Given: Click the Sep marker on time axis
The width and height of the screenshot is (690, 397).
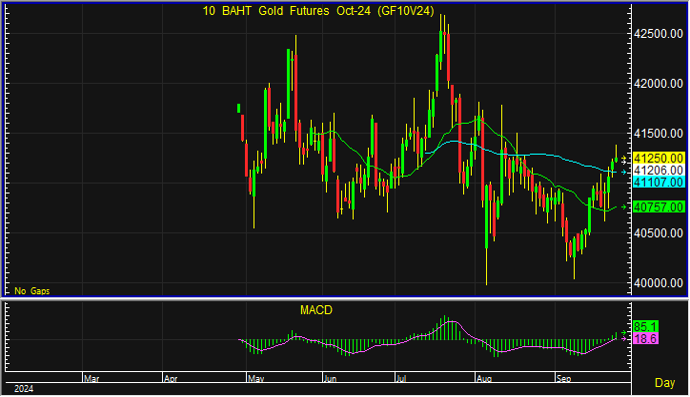Looking at the screenshot, I should 564,379.
